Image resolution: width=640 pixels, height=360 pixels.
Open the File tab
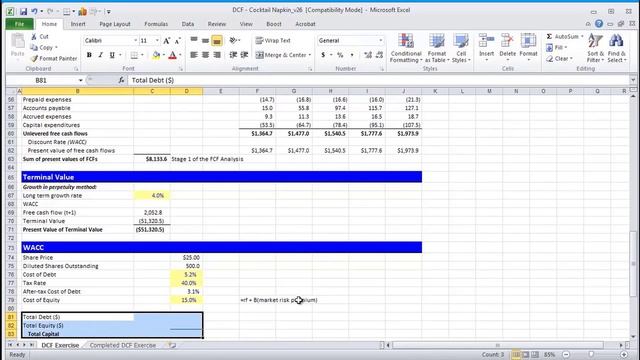point(19,24)
